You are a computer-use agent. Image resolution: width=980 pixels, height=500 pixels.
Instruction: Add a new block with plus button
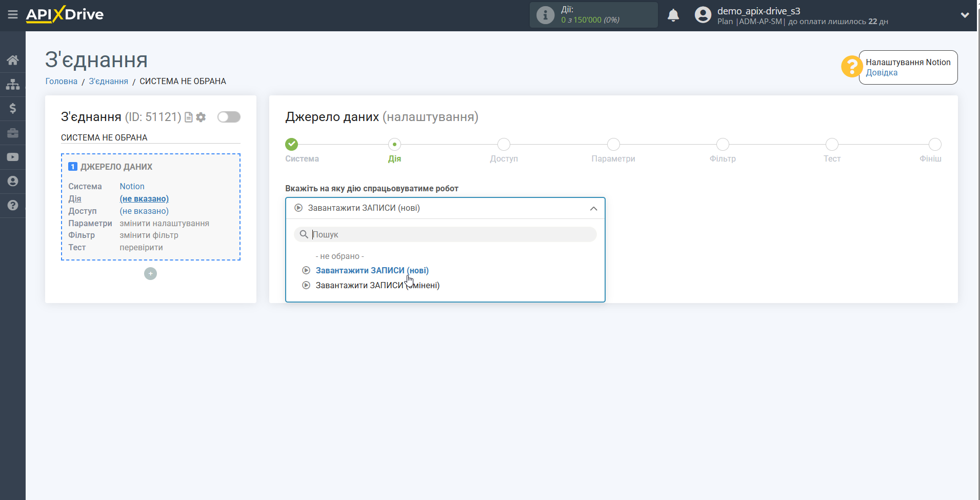tap(150, 274)
